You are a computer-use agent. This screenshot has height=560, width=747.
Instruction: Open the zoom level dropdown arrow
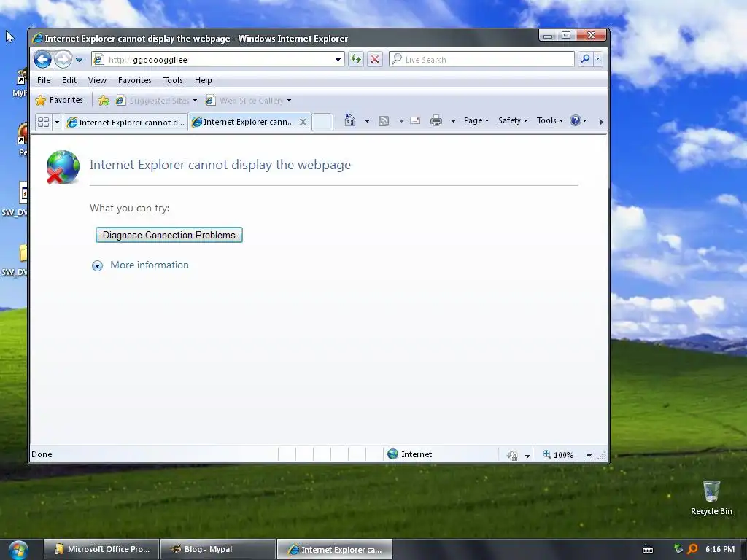click(589, 455)
